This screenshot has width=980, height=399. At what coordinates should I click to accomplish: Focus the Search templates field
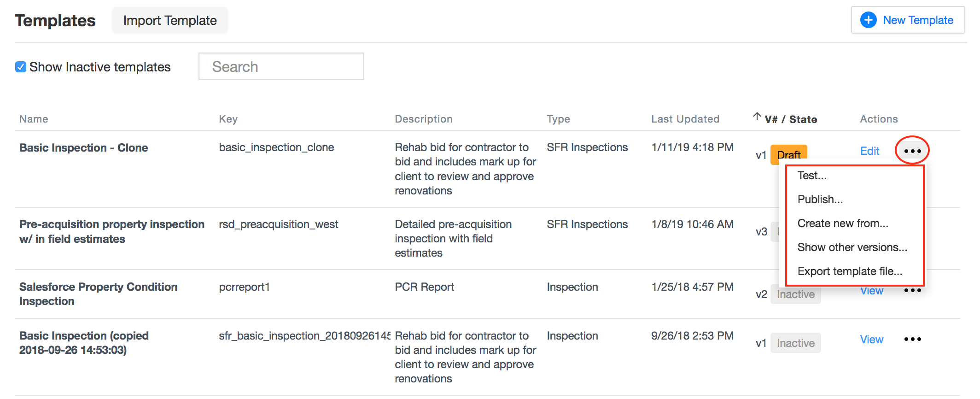tap(281, 66)
